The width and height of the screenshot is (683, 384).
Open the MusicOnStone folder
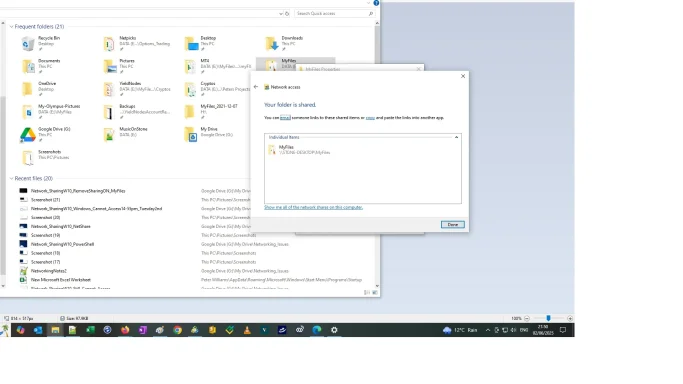[109, 135]
